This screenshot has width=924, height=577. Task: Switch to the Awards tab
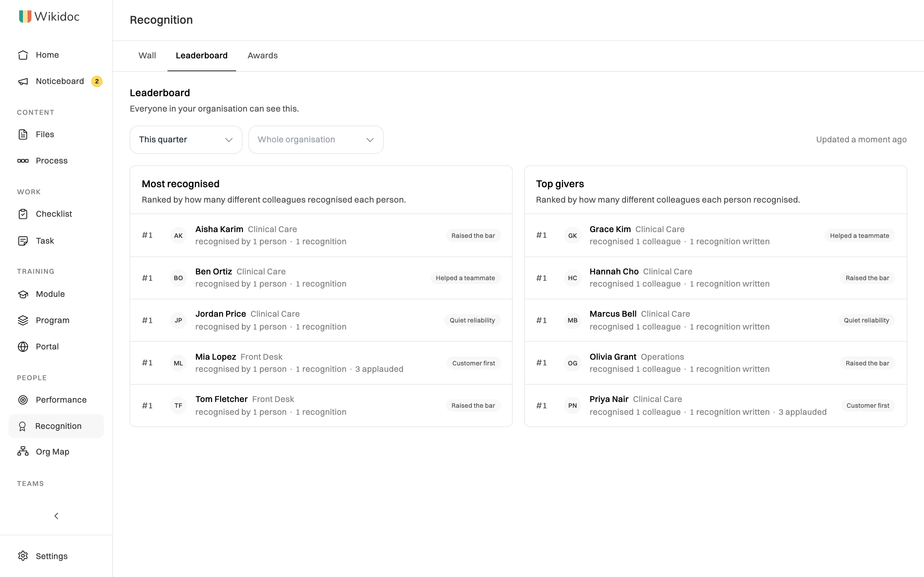pos(263,56)
